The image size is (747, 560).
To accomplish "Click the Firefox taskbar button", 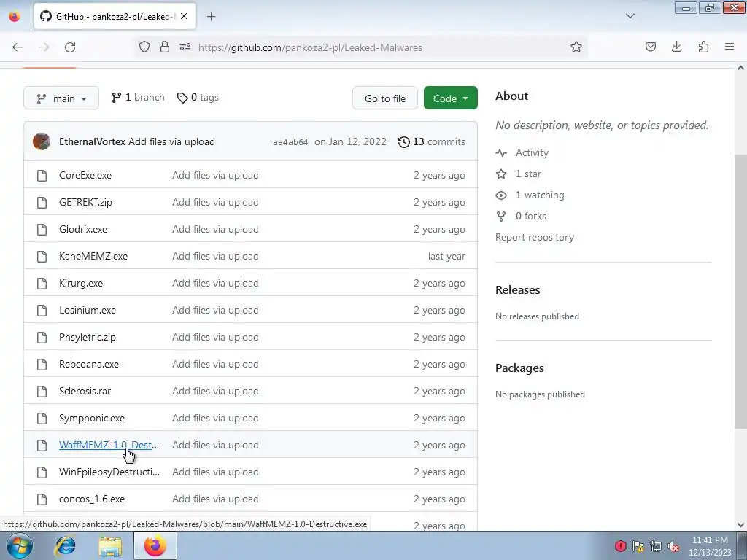I will [x=155, y=545].
